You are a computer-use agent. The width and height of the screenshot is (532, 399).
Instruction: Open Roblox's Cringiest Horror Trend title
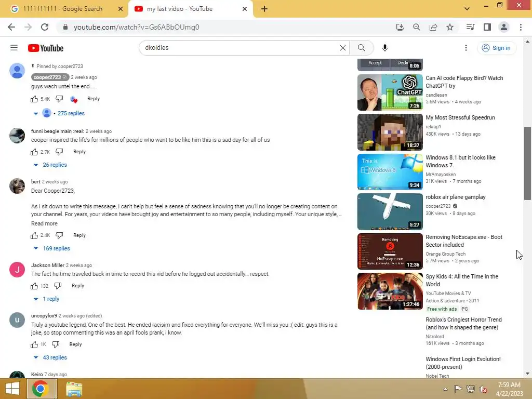(x=463, y=323)
